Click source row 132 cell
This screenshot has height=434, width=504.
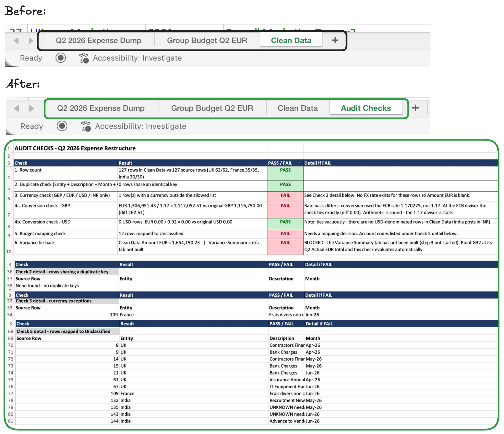tap(67, 400)
